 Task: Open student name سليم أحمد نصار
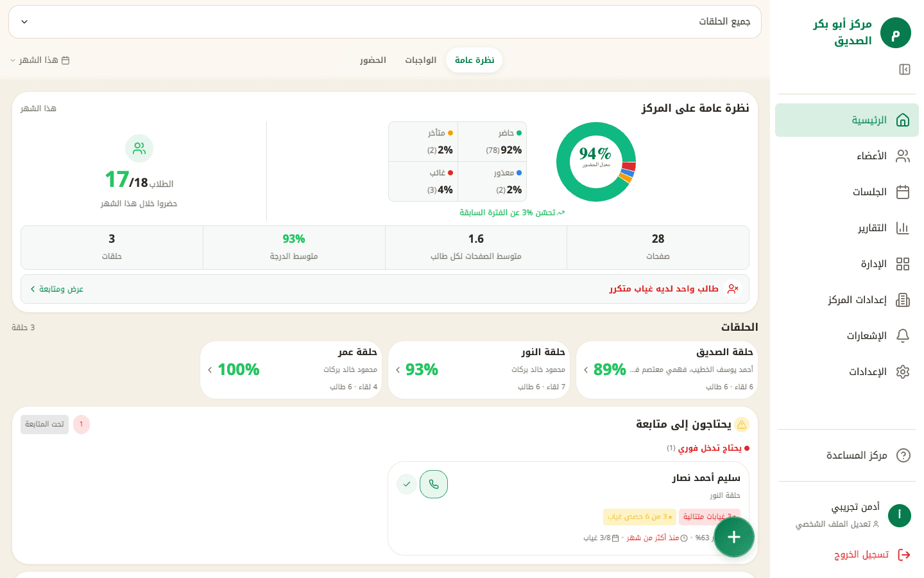pos(706,478)
